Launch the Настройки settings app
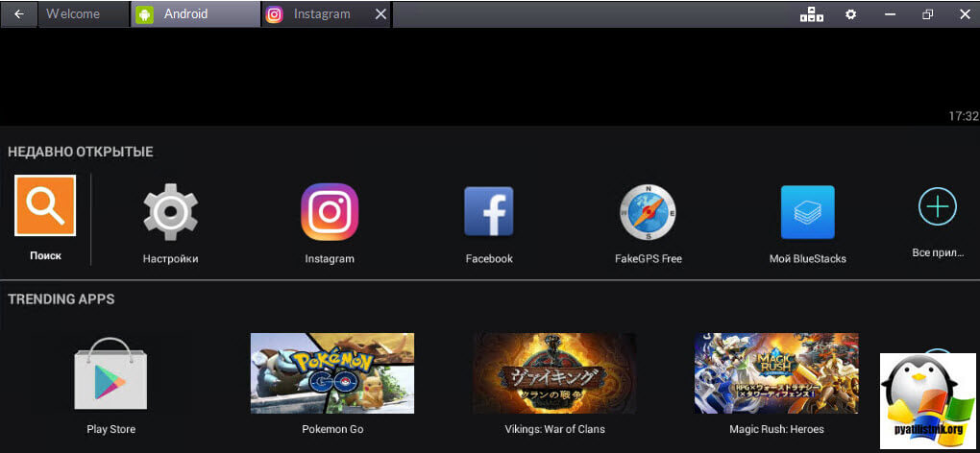The image size is (980, 453). (170, 211)
